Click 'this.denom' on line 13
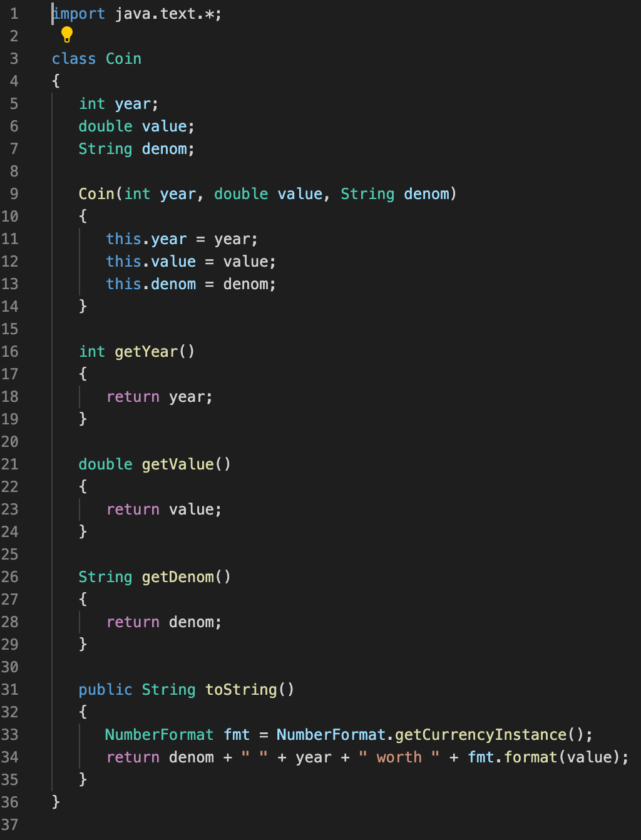The width and height of the screenshot is (641, 840). point(151,284)
